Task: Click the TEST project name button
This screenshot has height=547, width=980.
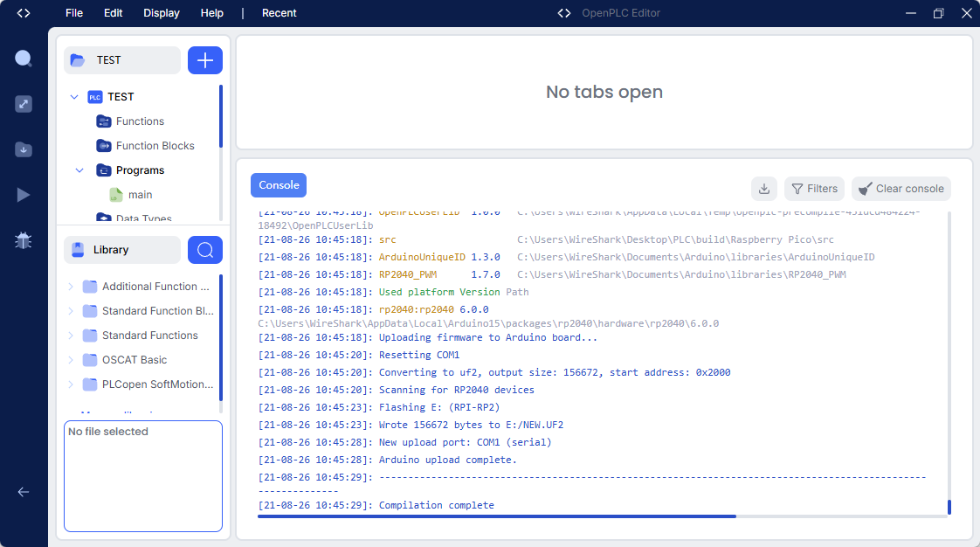Action: tap(122, 60)
